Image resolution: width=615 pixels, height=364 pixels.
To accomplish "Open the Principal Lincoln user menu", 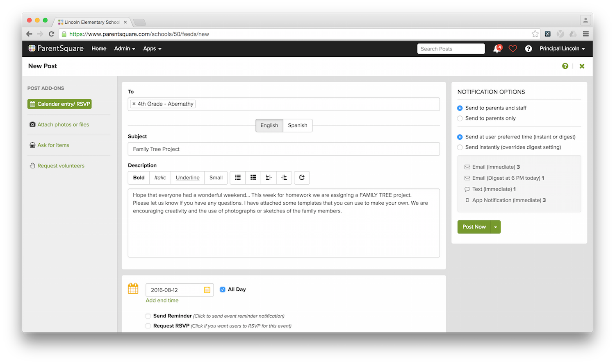I will coord(562,49).
